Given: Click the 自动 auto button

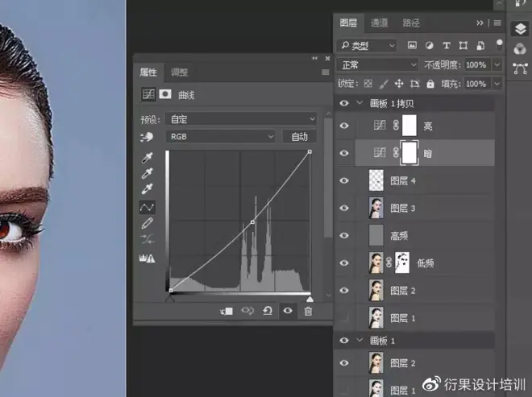Looking at the screenshot, I should click(x=300, y=137).
